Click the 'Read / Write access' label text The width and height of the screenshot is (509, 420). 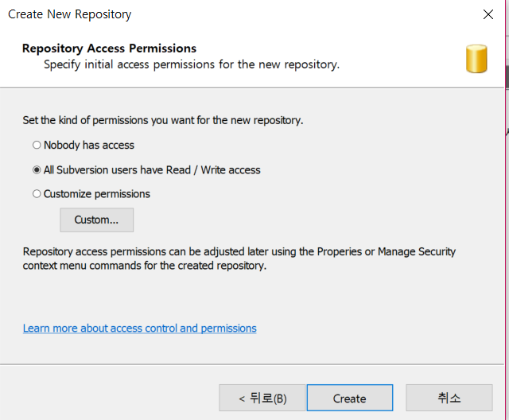pyautogui.click(x=213, y=170)
